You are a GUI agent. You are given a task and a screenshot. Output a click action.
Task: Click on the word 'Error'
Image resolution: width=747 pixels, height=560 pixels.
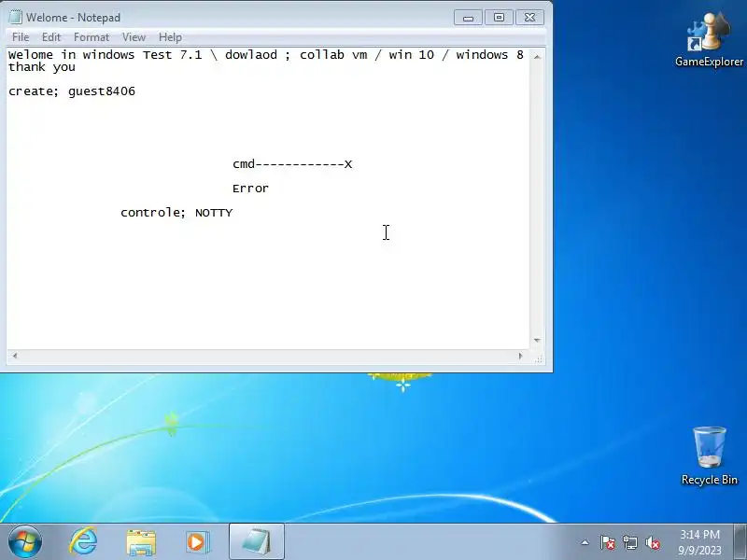(x=250, y=189)
